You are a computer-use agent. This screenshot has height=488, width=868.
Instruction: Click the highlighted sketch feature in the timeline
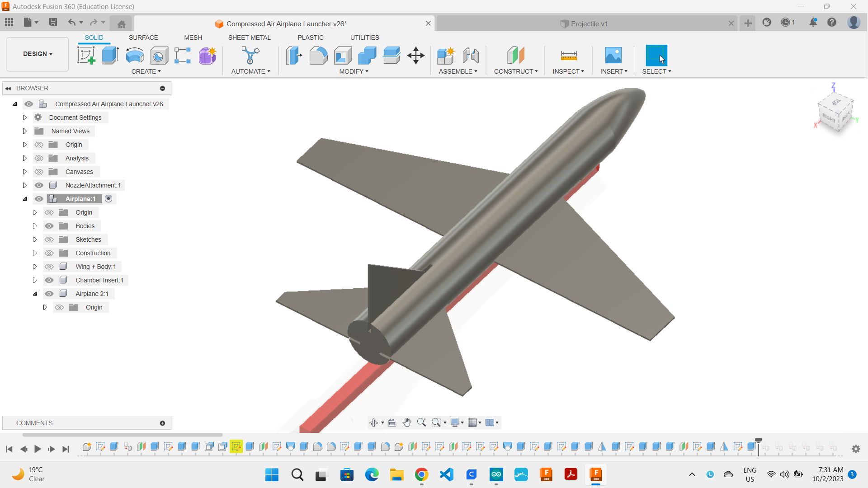tap(236, 446)
